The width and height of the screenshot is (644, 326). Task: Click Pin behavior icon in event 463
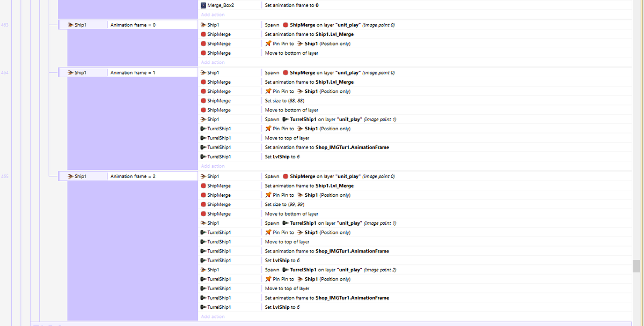click(x=268, y=44)
